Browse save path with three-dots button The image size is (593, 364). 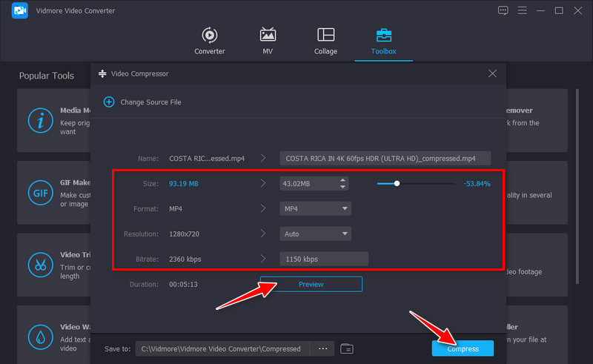322,348
